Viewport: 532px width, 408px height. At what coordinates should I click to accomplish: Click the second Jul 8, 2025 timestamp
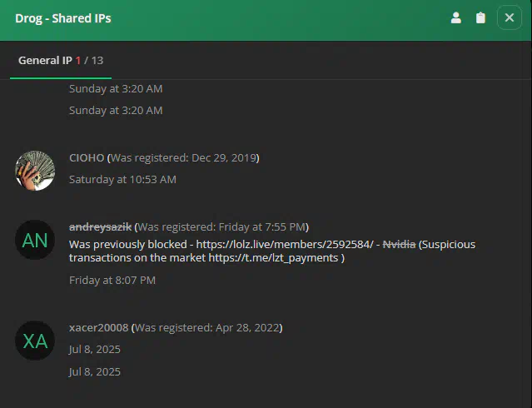click(95, 371)
